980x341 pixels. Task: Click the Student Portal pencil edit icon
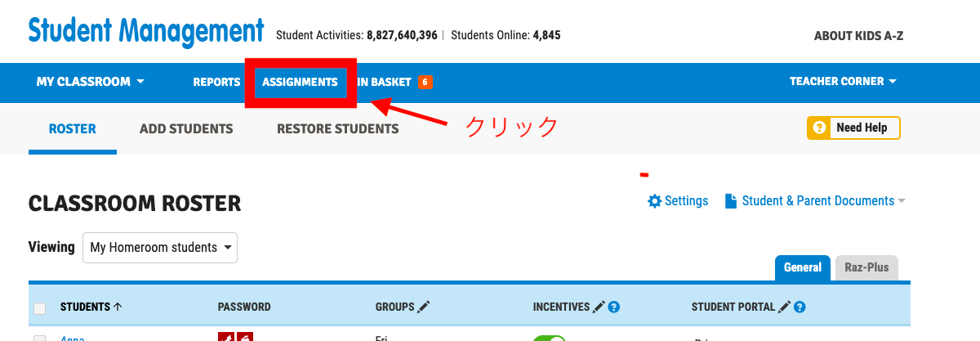point(785,307)
